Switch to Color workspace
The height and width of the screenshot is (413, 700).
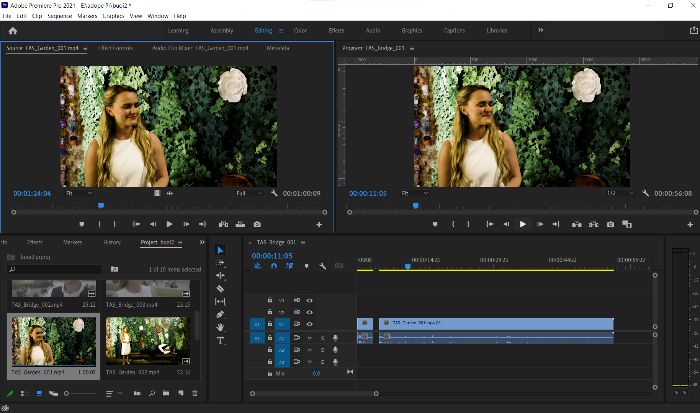[300, 30]
